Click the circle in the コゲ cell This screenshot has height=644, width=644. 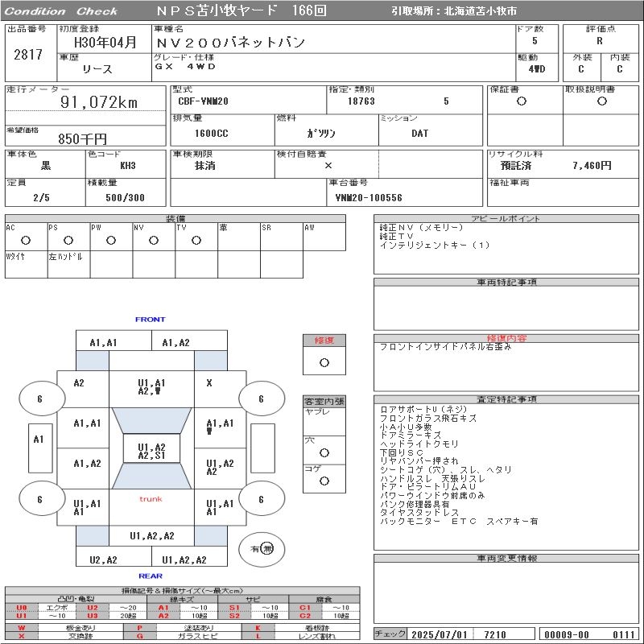tap(324, 481)
